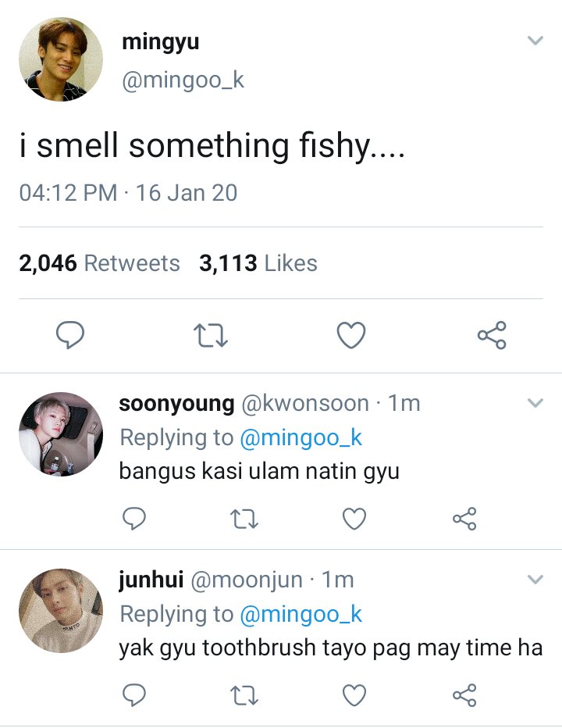View the 3,113 Likes list
The image size is (562, 728).
tap(258, 263)
